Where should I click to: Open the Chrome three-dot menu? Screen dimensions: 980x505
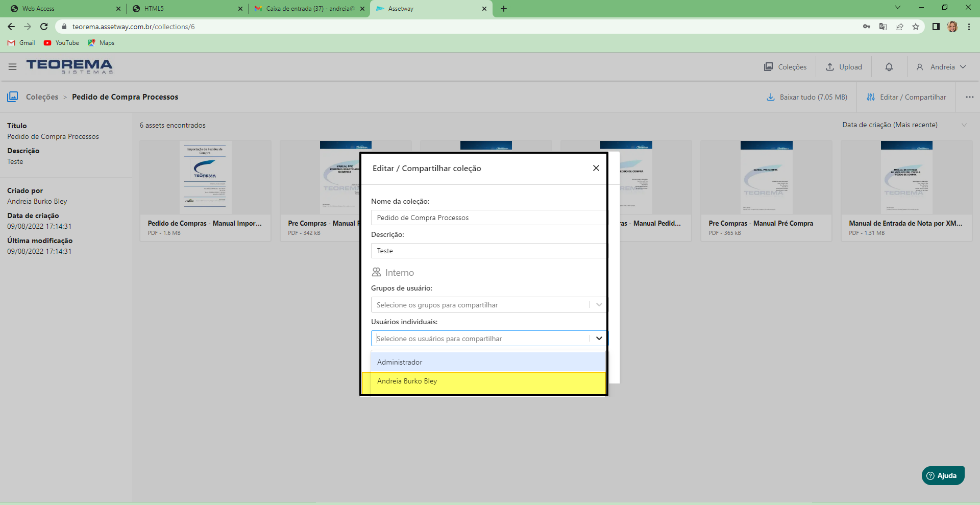pos(969,27)
